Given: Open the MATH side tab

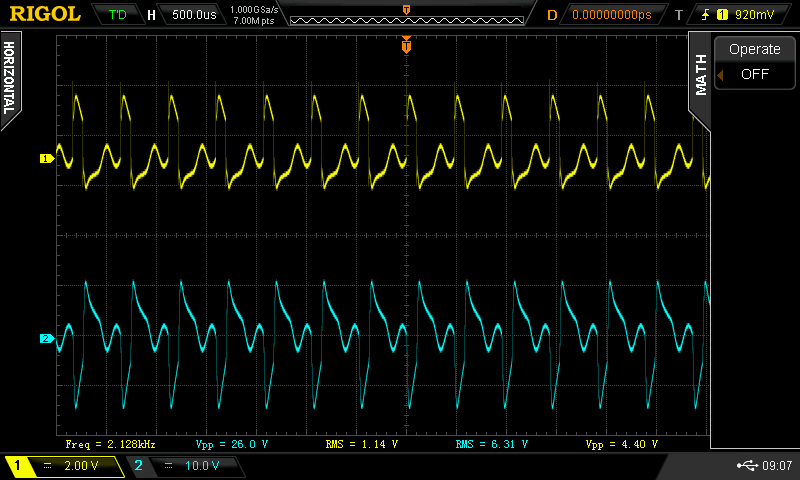Looking at the screenshot, I should point(701,75).
